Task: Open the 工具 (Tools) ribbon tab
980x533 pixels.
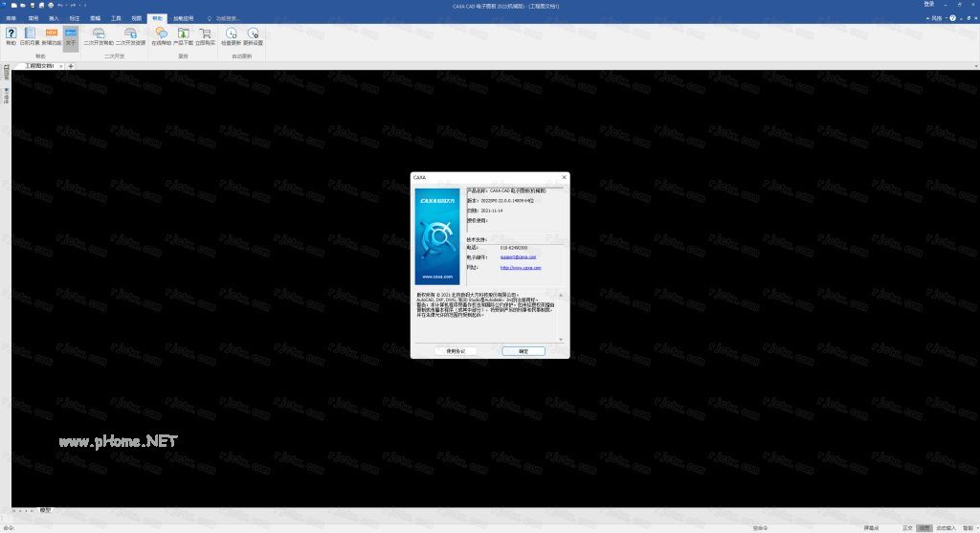Action: tap(116, 18)
